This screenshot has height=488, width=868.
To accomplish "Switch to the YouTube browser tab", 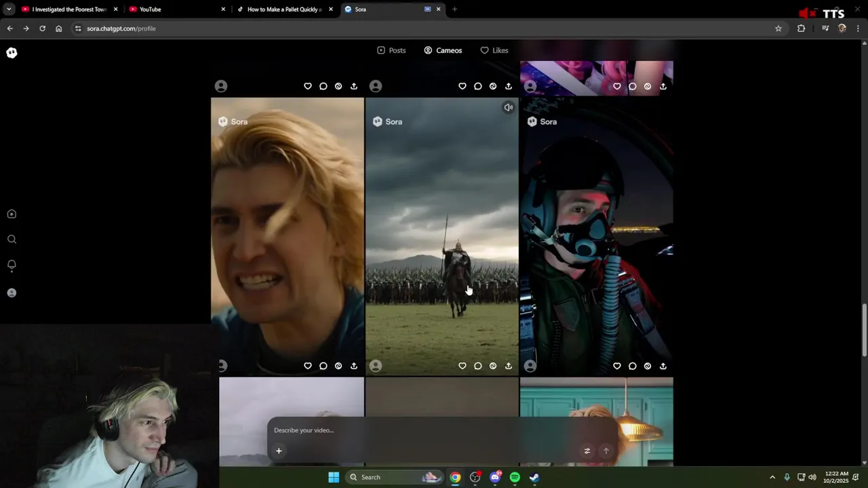I will [178, 9].
